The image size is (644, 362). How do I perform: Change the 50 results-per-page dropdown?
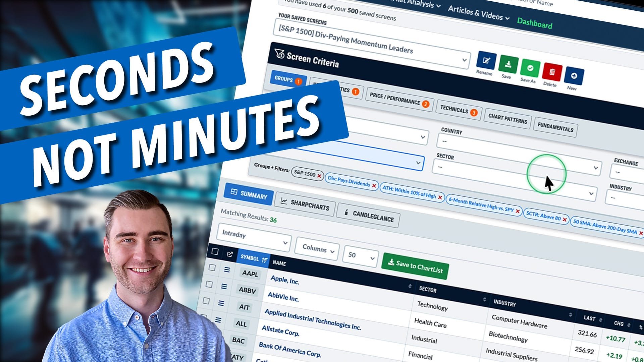point(361,256)
